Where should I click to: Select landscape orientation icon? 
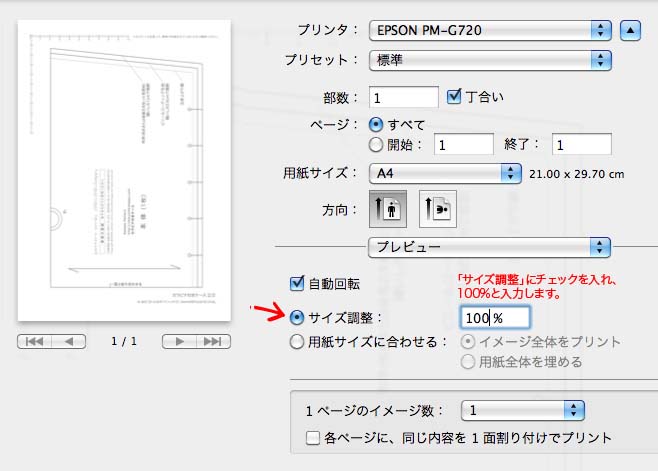[x=436, y=210]
